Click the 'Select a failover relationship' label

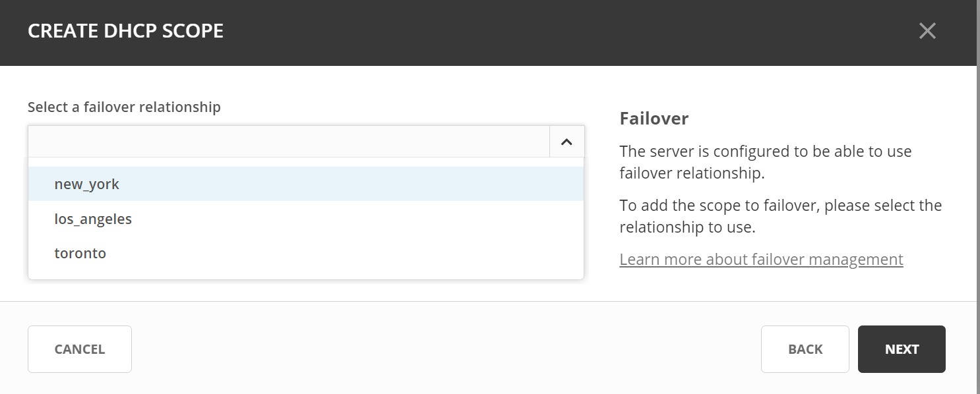[124, 107]
